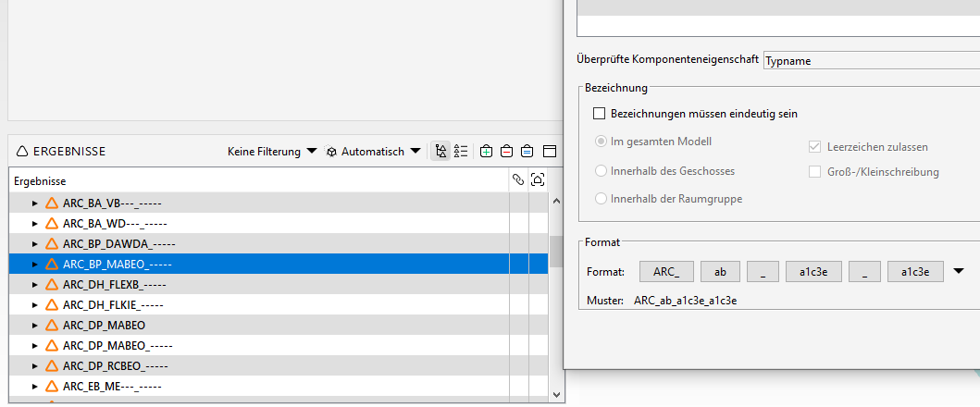Select Innerhalb der Raumgruppe radio button
The width and height of the screenshot is (980, 407).
[x=601, y=199]
